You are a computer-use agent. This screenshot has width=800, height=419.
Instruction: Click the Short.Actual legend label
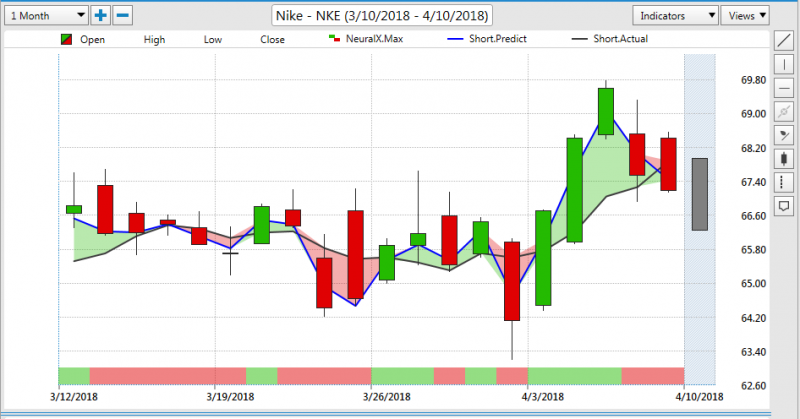(x=620, y=39)
